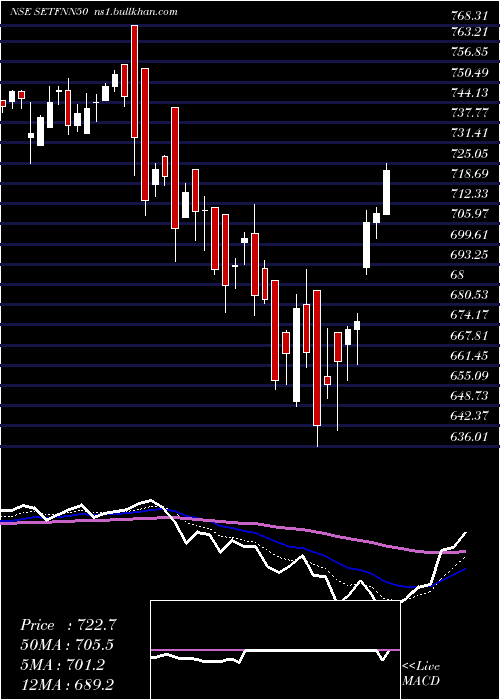This screenshot has height=700, width=500.
Task: Click the 718.69 price label
Action: (467, 174)
